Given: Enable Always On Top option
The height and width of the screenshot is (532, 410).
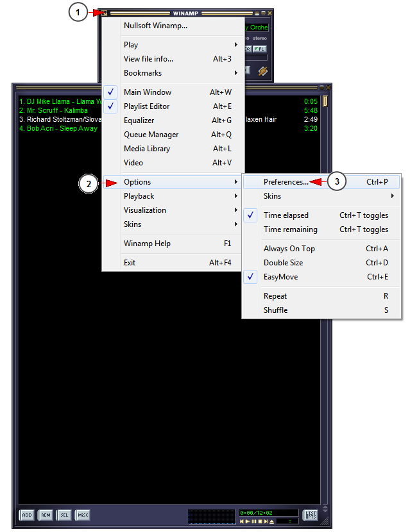Looking at the screenshot, I should [x=321, y=249].
